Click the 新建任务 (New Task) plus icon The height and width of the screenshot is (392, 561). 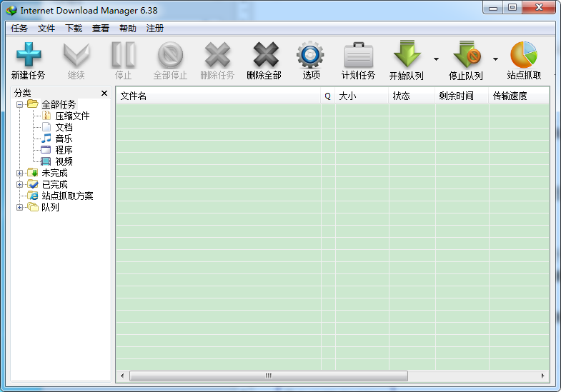28,55
